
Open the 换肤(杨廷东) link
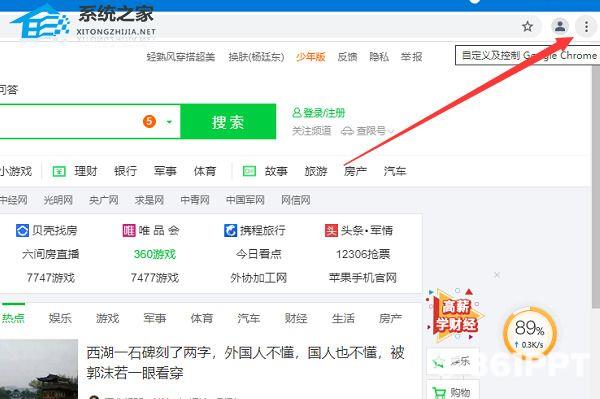256,57
